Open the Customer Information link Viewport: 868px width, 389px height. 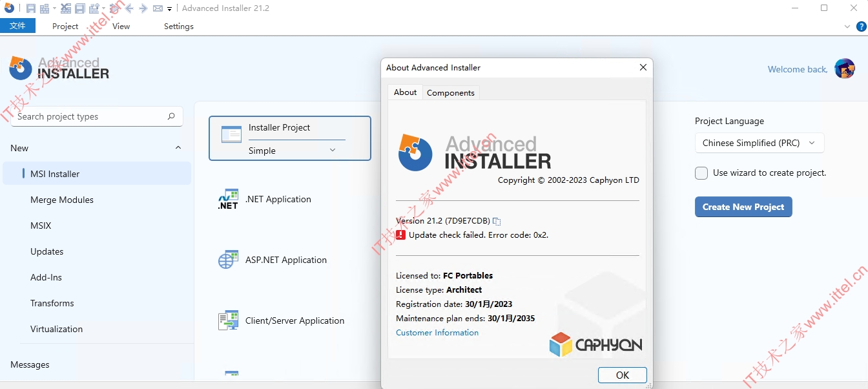[437, 333]
